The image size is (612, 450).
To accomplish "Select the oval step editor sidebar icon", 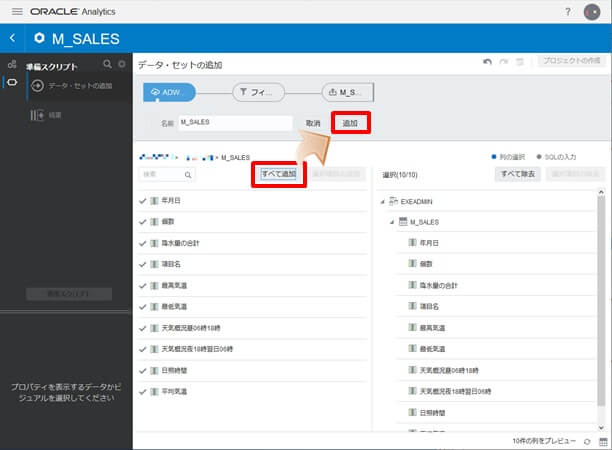I will [x=12, y=82].
